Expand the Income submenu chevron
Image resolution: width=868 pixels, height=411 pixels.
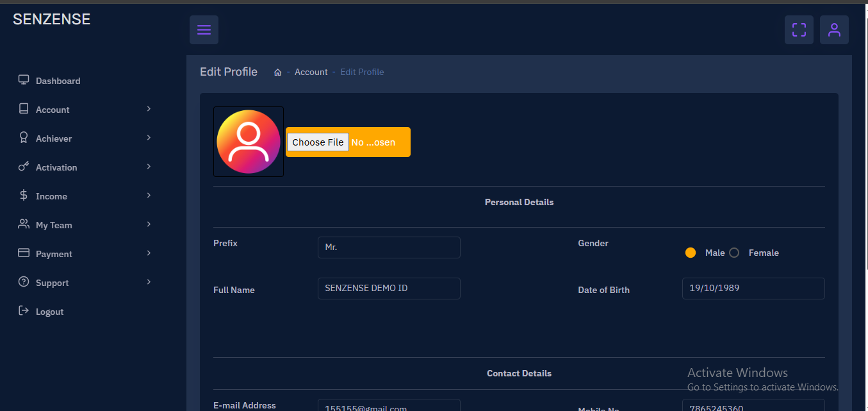click(x=149, y=196)
